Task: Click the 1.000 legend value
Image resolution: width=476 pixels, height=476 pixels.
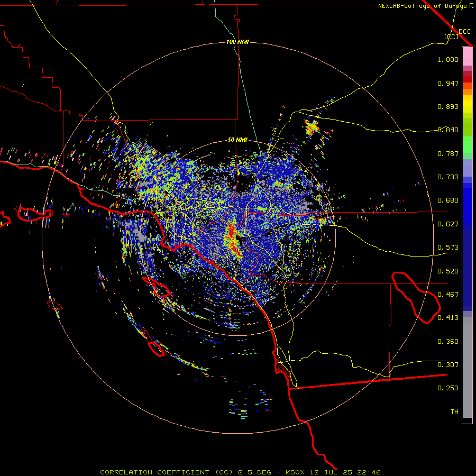Action: pos(448,59)
